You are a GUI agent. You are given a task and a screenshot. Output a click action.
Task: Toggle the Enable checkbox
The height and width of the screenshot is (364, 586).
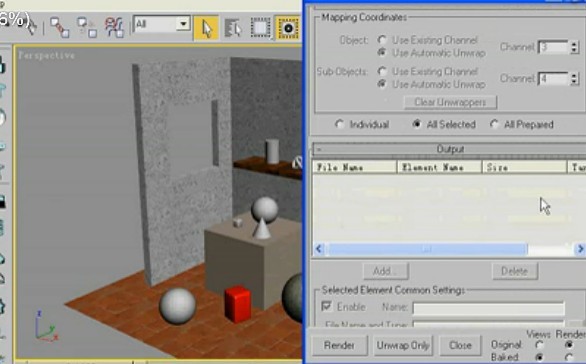click(x=326, y=306)
